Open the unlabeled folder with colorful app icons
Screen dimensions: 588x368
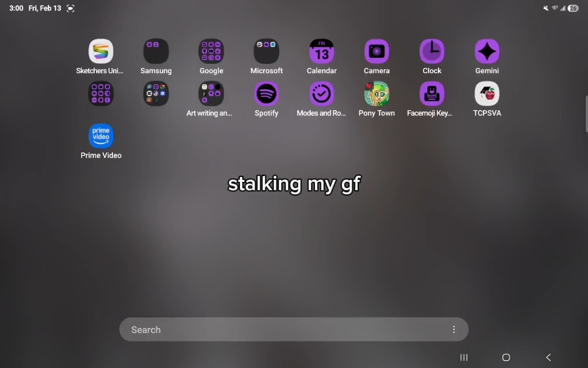(156, 93)
